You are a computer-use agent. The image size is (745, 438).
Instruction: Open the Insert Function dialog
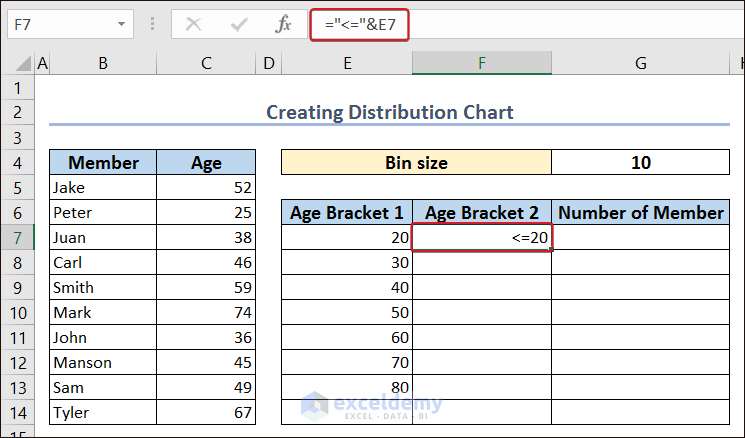pos(283,25)
